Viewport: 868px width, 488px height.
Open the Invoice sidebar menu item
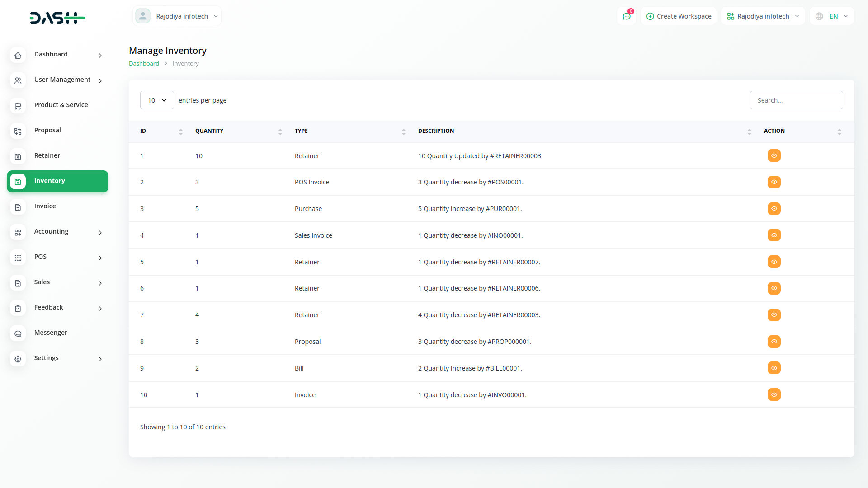(45, 206)
